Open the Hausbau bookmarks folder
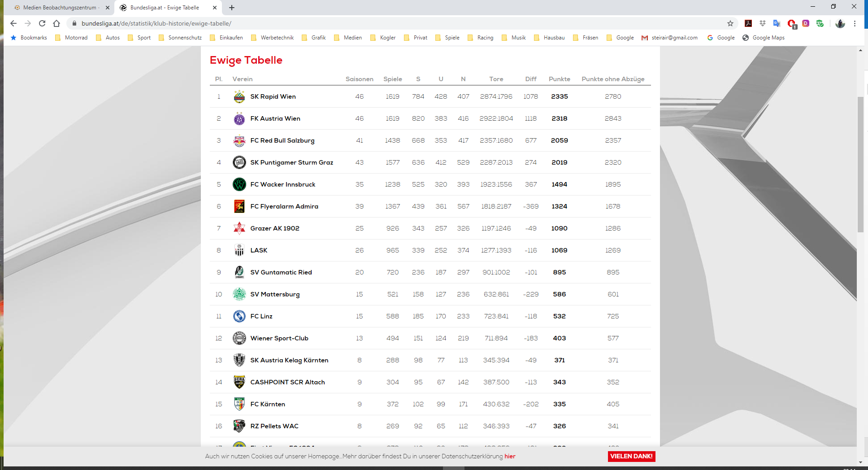Image resolution: width=868 pixels, height=470 pixels. click(x=549, y=38)
